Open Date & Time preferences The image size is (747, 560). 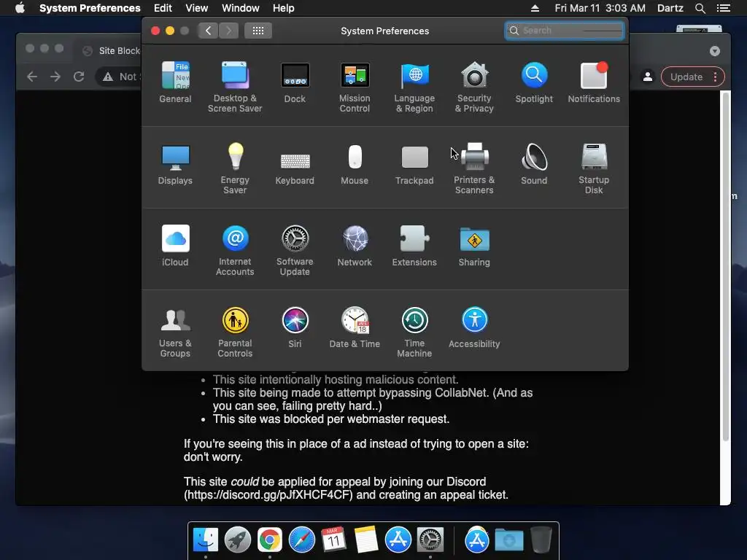pos(355,327)
